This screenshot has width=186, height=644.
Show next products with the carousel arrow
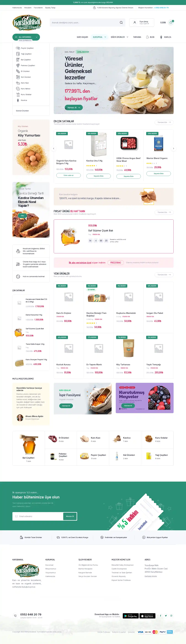coord(173,148)
